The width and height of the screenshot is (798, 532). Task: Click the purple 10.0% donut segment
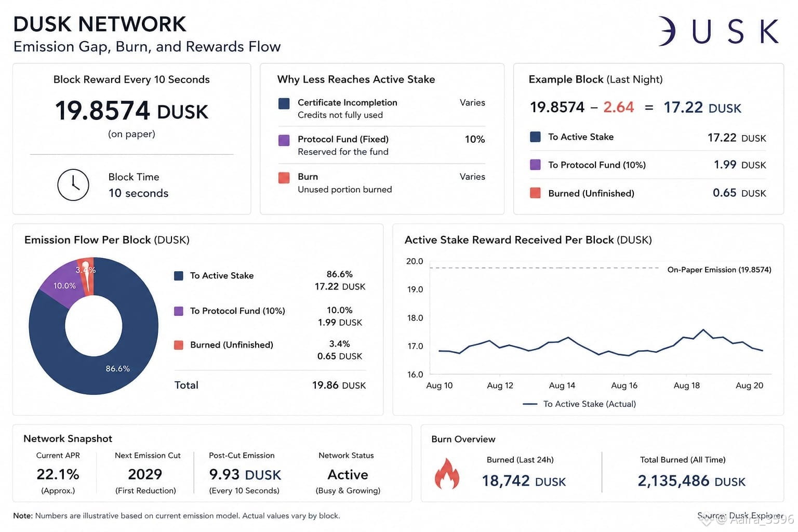[64, 285]
